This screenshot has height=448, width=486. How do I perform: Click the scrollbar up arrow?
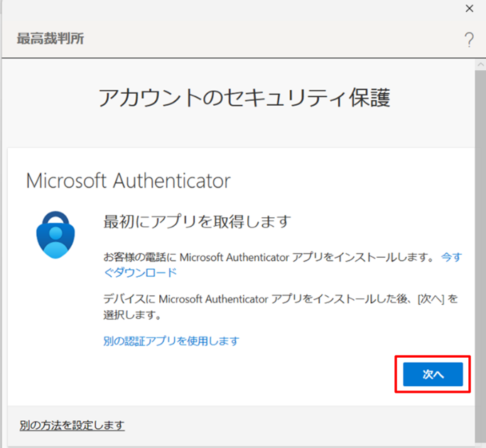coord(480,65)
